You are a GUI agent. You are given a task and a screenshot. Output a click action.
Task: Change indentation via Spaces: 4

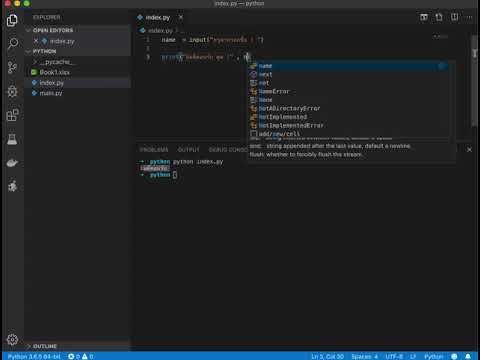pos(364,356)
